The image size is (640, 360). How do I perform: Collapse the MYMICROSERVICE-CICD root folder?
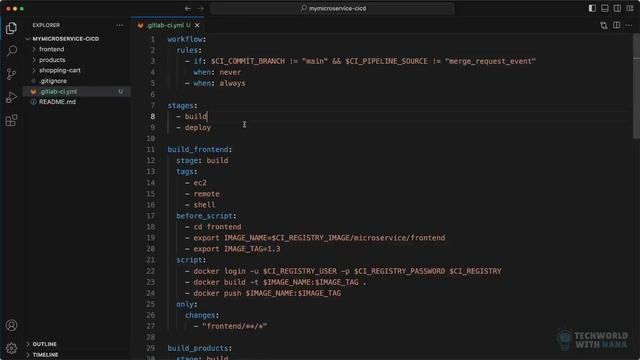point(65,39)
